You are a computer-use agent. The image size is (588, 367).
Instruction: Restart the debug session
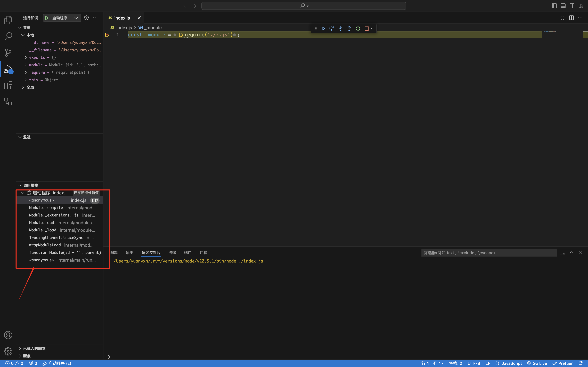pos(358,29)
